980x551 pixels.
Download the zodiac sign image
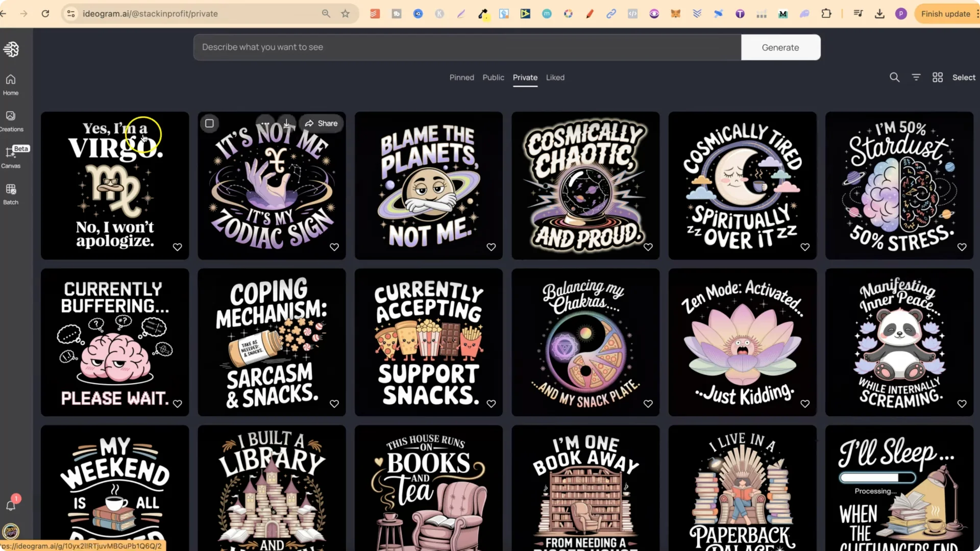point(287,123)
